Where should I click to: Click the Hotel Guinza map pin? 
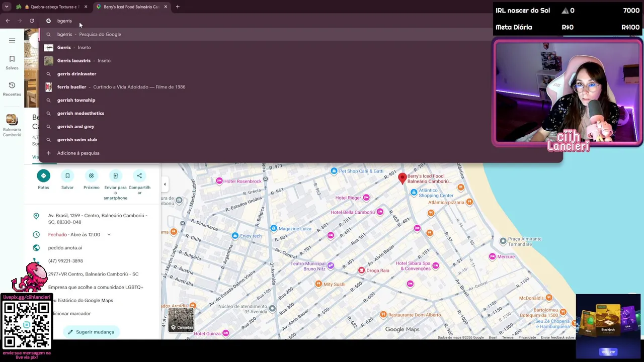click(x=226, y=333)
